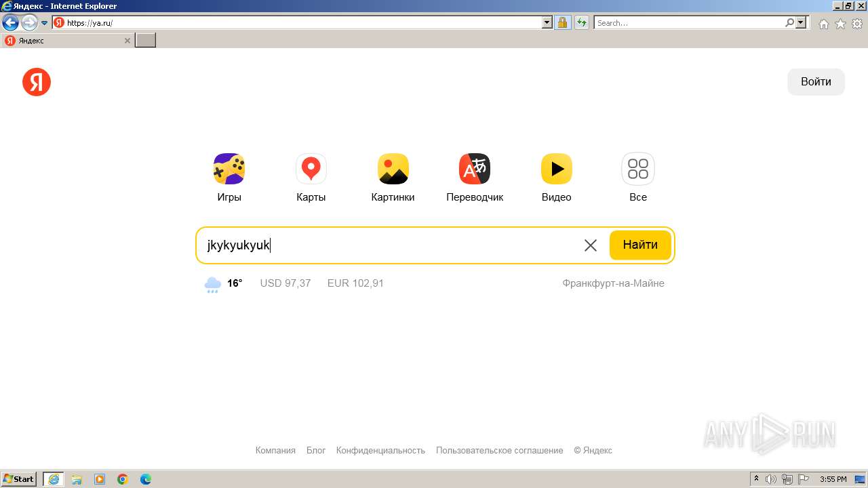Screen dimensions: 868x488
Task: Open the Все all services icon
Action: pos(638,169)
